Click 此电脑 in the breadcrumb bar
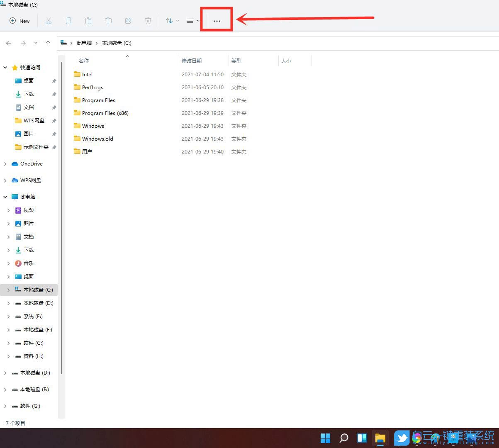 (85, 43)
